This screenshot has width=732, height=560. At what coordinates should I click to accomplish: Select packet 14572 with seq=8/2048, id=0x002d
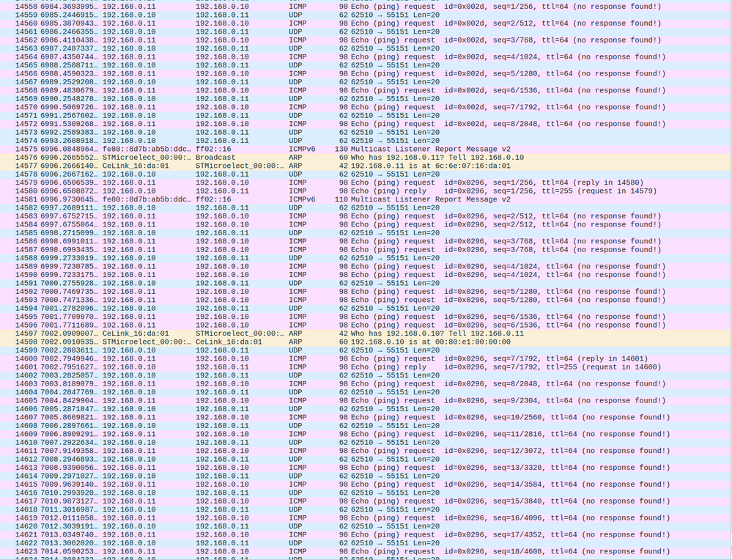[x=366, y=124]
